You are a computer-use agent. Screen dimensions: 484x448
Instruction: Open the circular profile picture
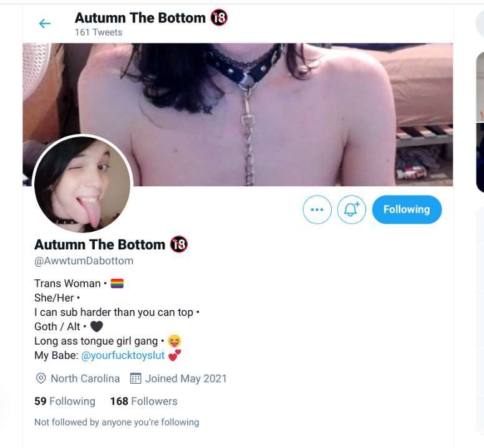coord(82,184)
